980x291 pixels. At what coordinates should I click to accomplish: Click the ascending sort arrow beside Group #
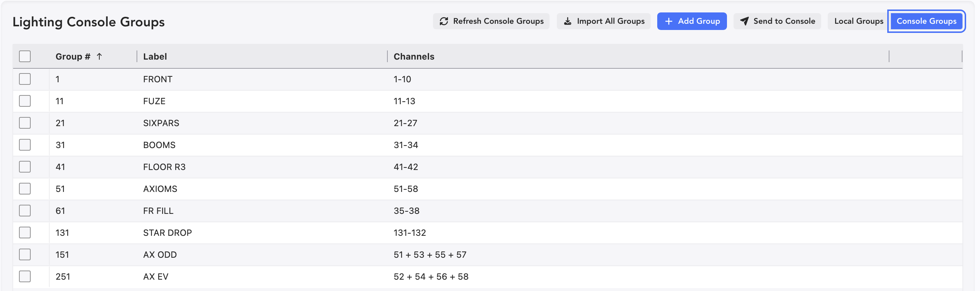[x=99, y=56]
